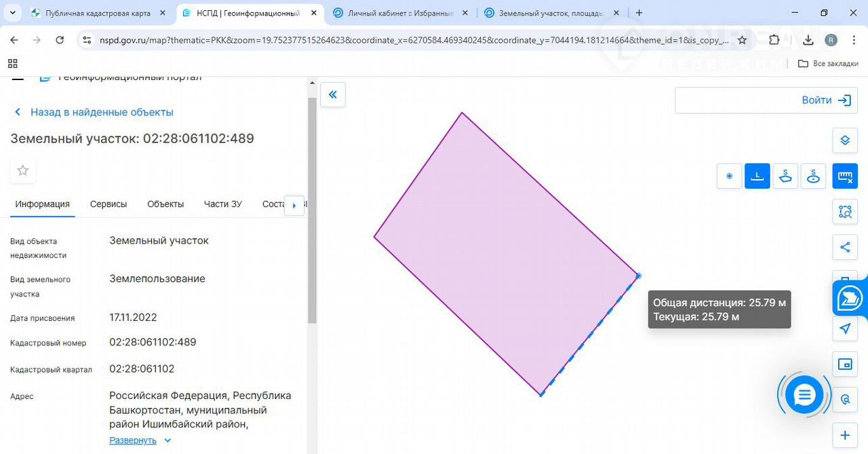Switch to polygon area measurement mode

785,176
